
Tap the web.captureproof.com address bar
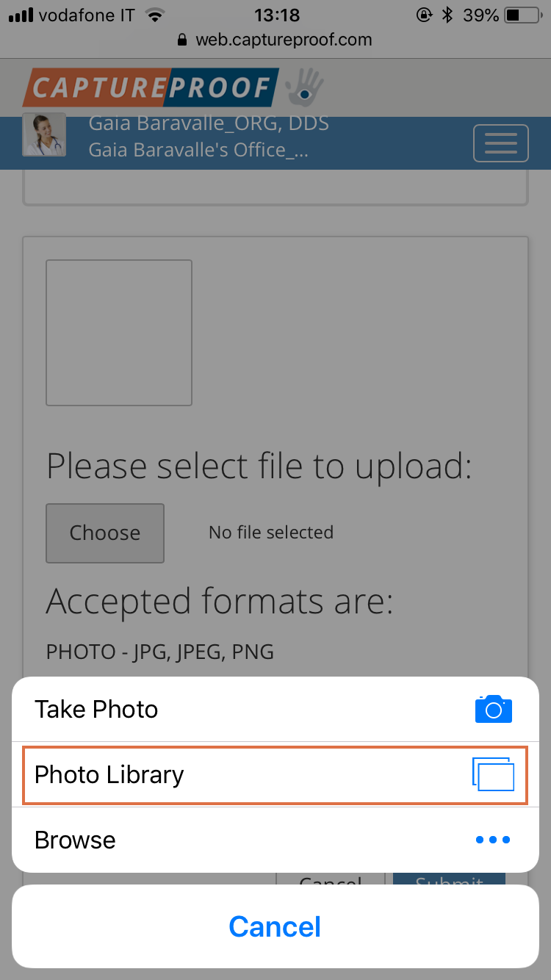pos(275,40)
